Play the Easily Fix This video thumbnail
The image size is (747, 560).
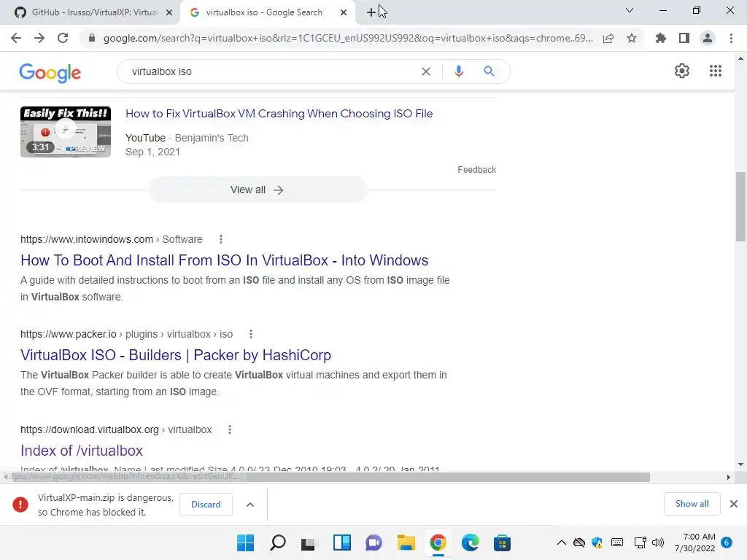click(66, 132)
